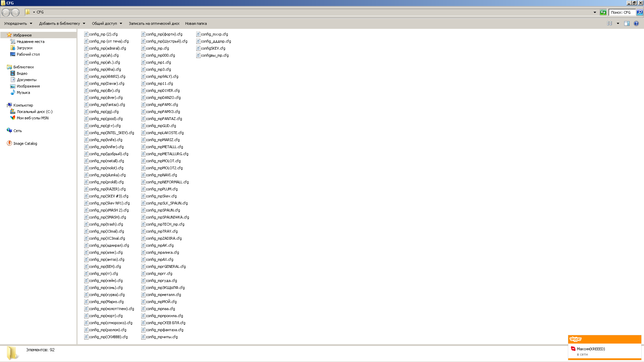Select file config_mp(knifer).cfg
Image resolution: width=644 pixels, height=362 pixels.
[x=104, y=147]
